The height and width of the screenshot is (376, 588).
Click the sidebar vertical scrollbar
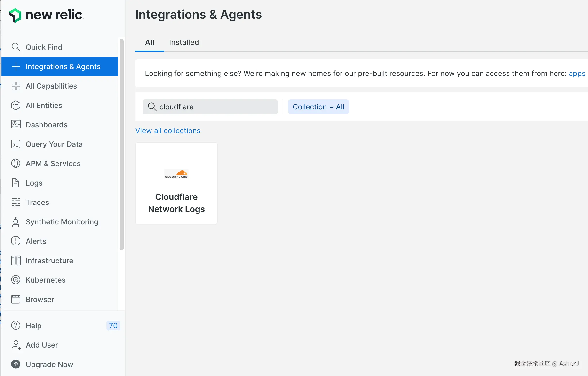tap(122, 144)
